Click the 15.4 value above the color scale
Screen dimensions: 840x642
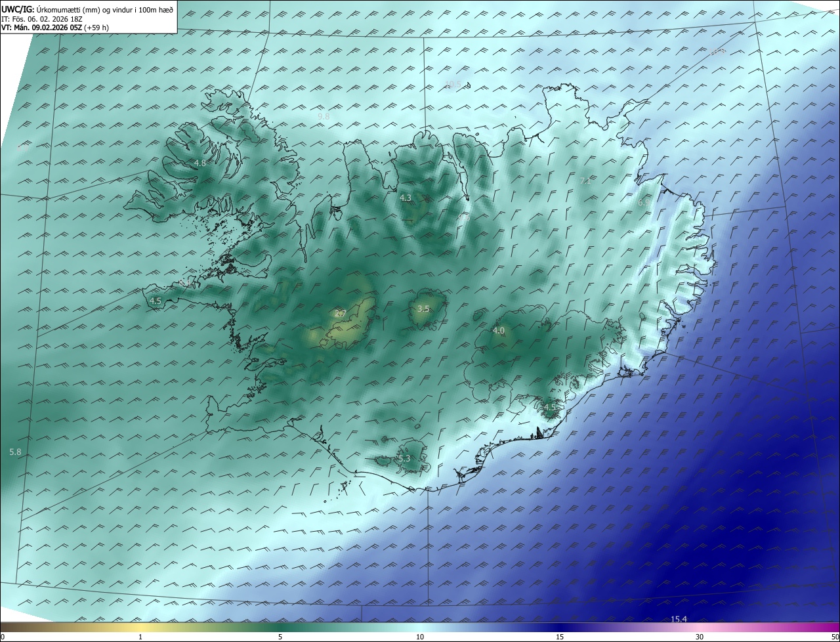679,619
